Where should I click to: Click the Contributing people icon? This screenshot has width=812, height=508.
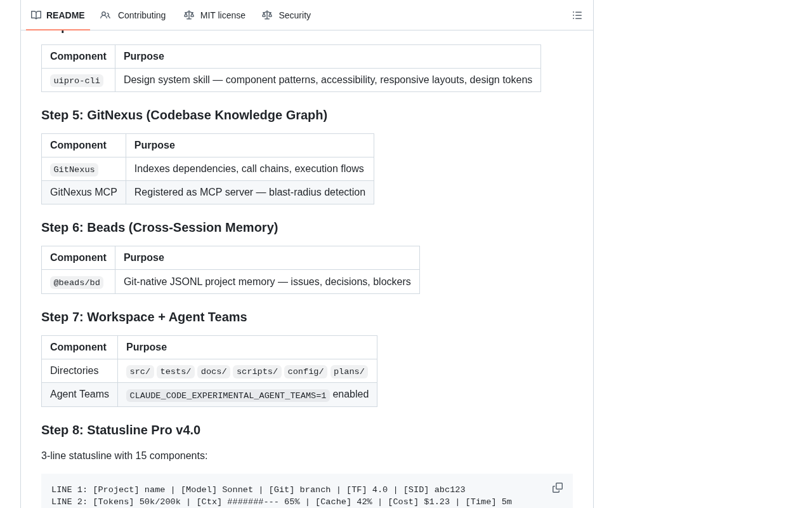[105, 15]
